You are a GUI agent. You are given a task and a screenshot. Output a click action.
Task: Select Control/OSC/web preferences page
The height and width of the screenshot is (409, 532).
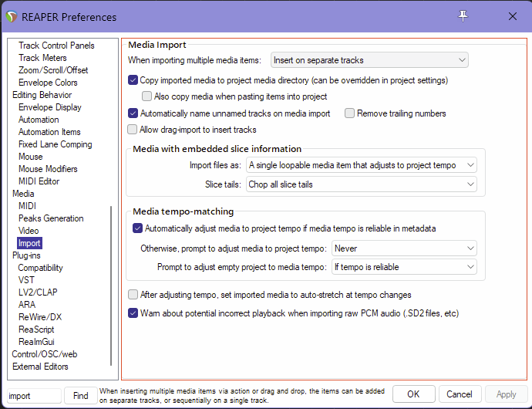point(45,354)
